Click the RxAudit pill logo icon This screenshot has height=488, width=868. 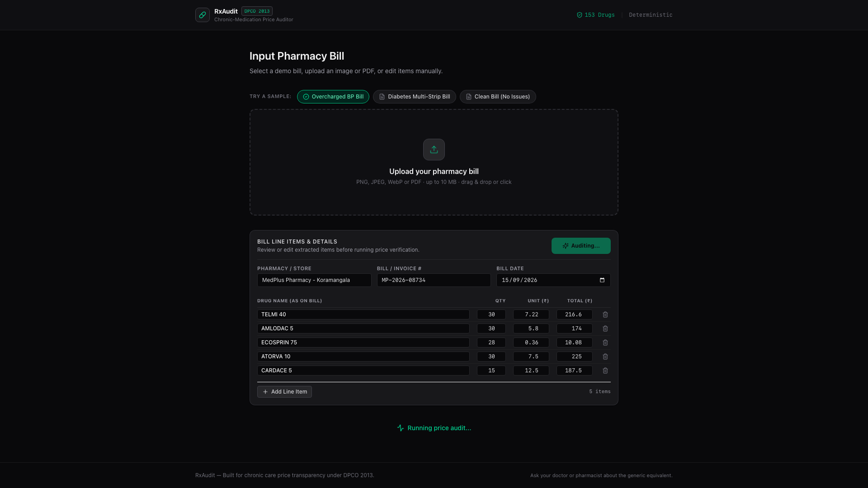pos(203,15)
